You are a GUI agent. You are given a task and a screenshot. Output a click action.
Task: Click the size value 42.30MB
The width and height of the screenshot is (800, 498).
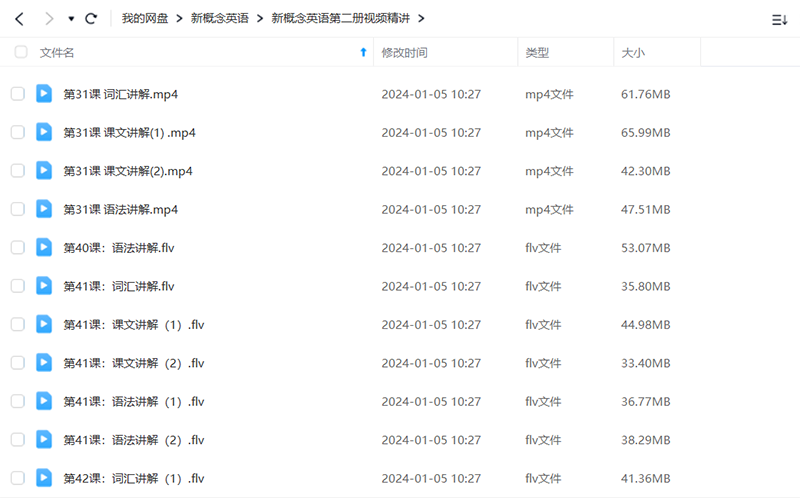pyautogui.click(x=645, y=171)
